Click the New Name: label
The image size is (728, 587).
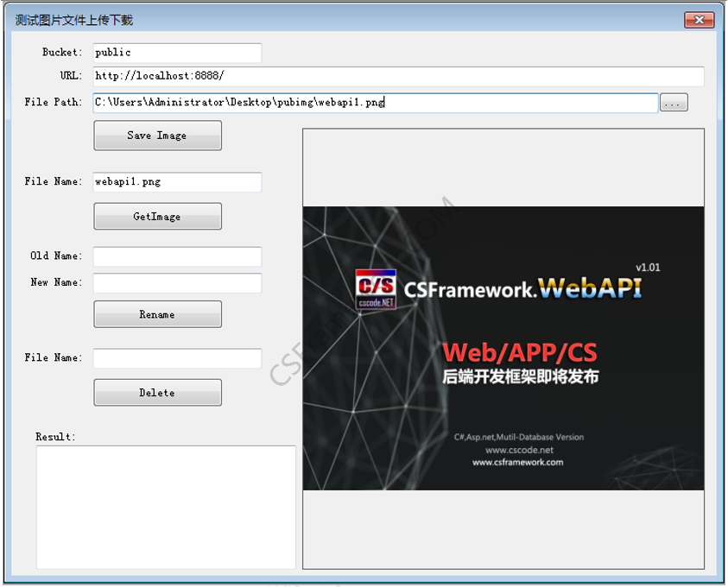click(x=56, y=282)
